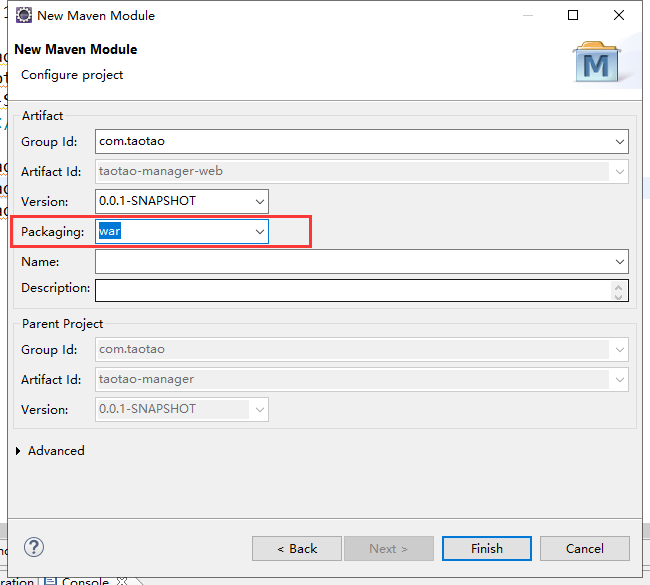The width and height of the screenshot is (650, 585).
Task: Click the Packaging label text
Action: (x=53, y=232)
